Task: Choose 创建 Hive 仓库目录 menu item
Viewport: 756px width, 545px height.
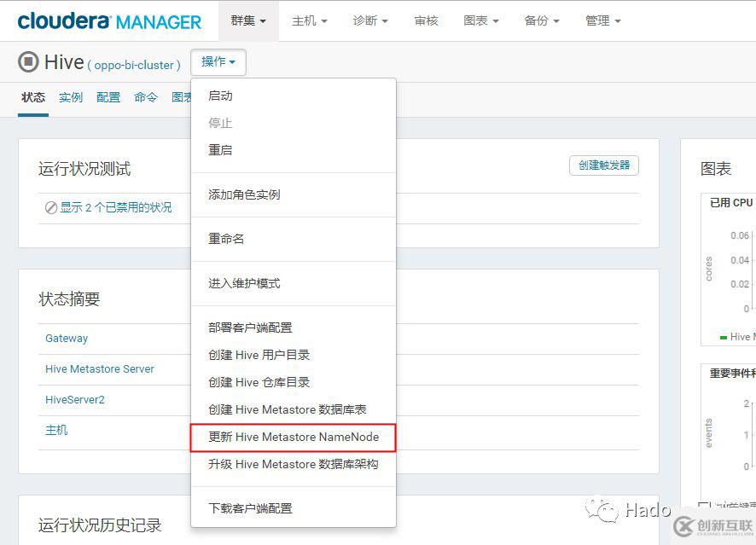Action: point(294,383)
